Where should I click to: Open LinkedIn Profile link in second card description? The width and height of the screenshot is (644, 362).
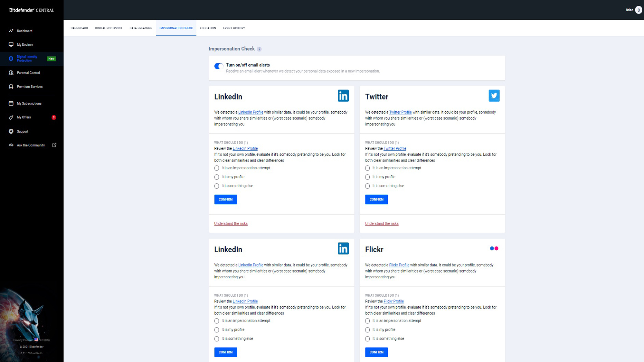(251, 265)
